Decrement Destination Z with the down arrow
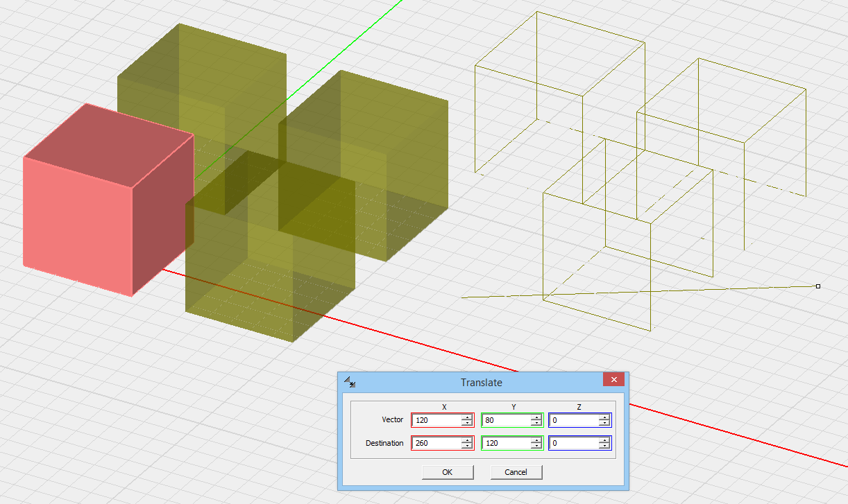848x504 pixels. coord(604,446)
